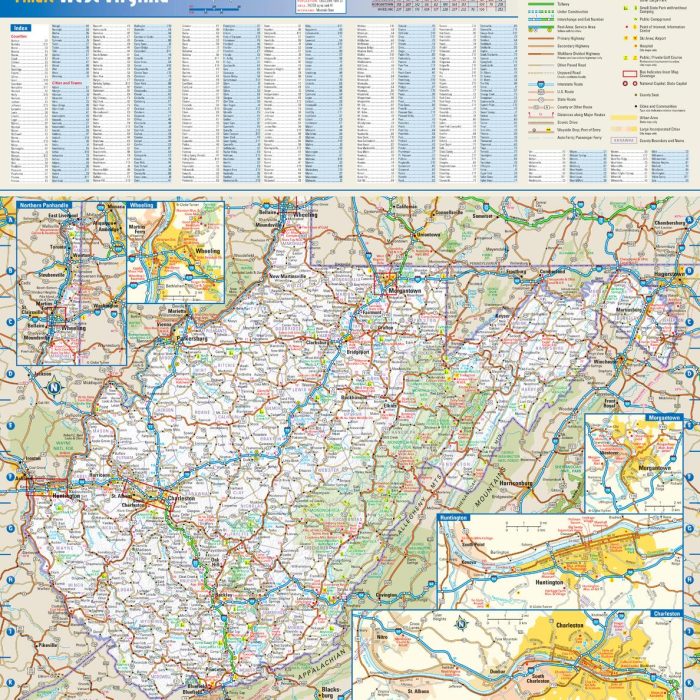Select the Interstate Route shield in the legend

point(541,84)
